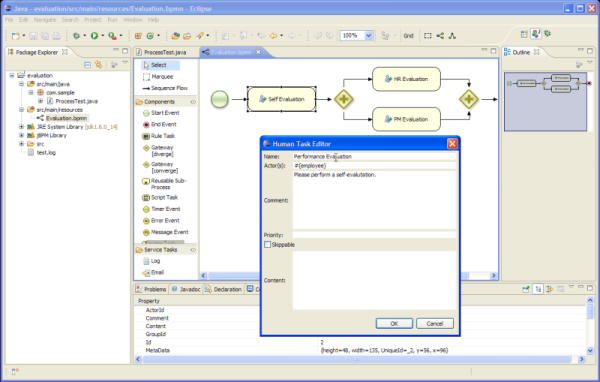Choose Start Event from the Components palette
This screenshot has height=382, width=600.
pos(161,113)
